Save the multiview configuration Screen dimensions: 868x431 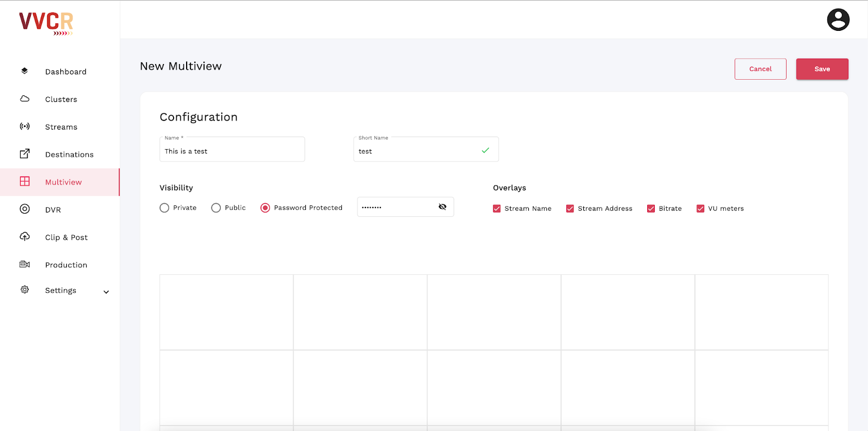pyautogui.click(x=822, y=69)
